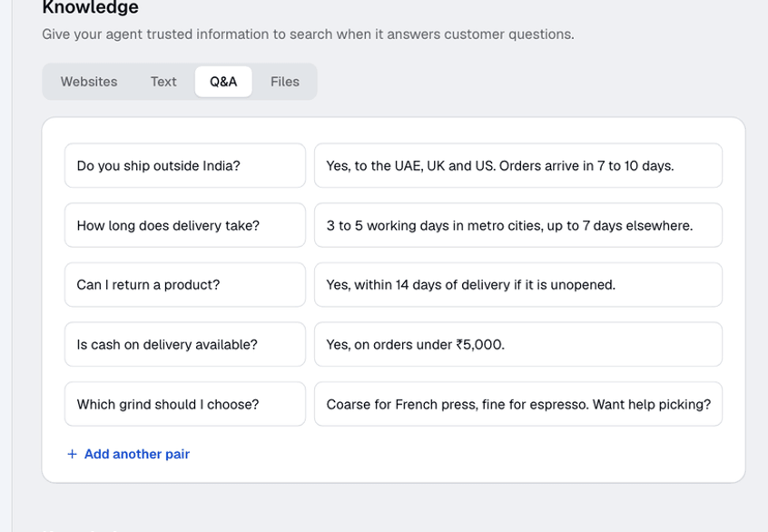Open the Text tab
Image resolution: width=768 pixels, height=532 pixels.
tap(163, 82)
